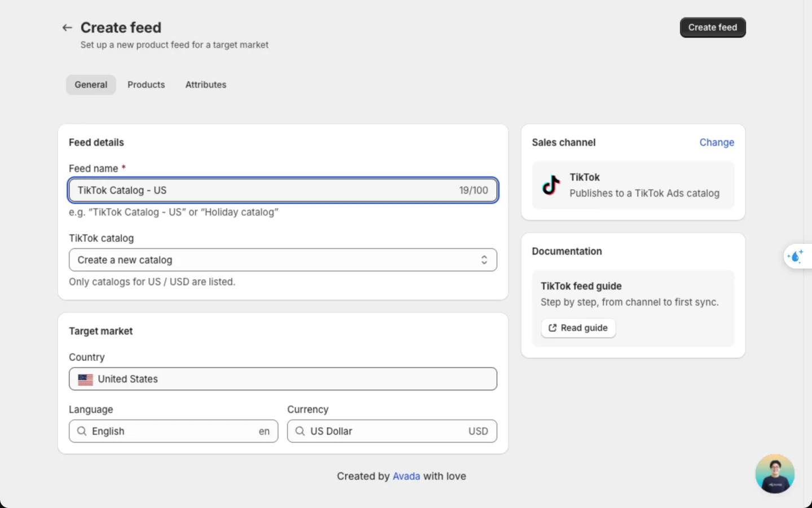This screenshot has height=508, width=812.
Task: Click the 'USD' currency code
Action: (478, 431)
